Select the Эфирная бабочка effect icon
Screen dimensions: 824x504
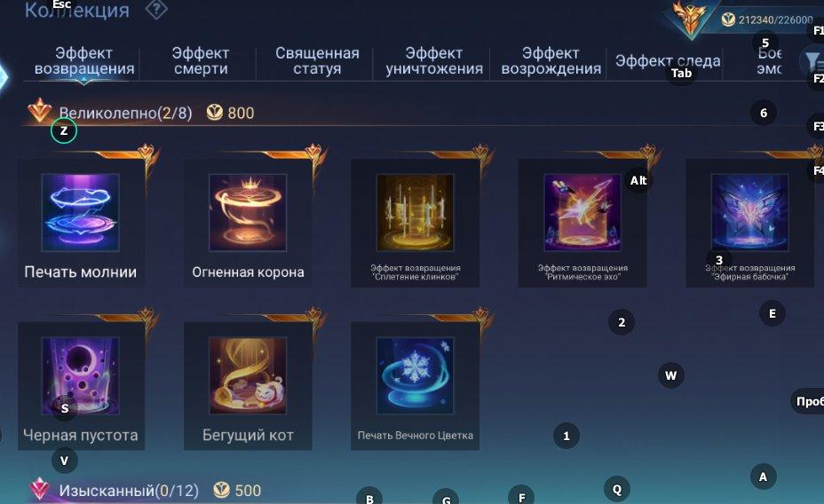[750, 213]
